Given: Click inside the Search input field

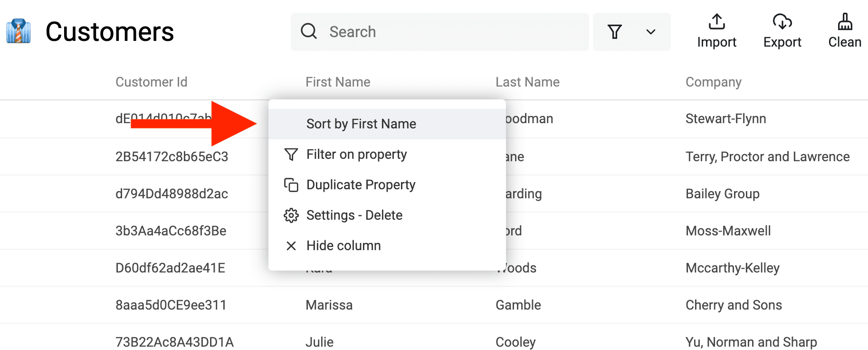Looking at the screenshot, I should click(451, 32).
